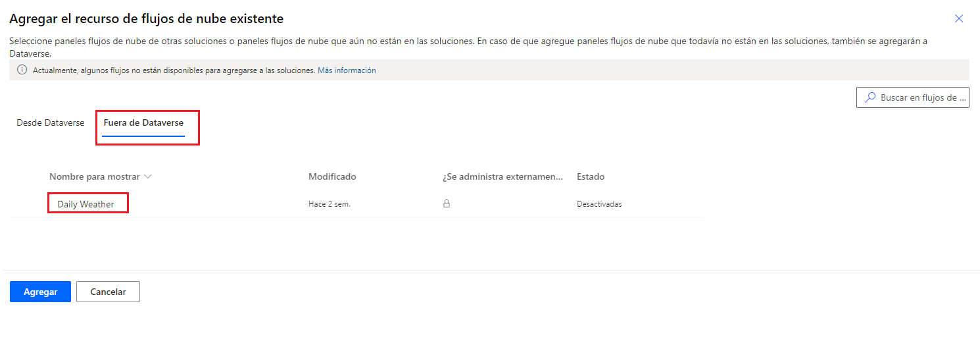Click the Desactivadas status cell

tap(599, 204)
